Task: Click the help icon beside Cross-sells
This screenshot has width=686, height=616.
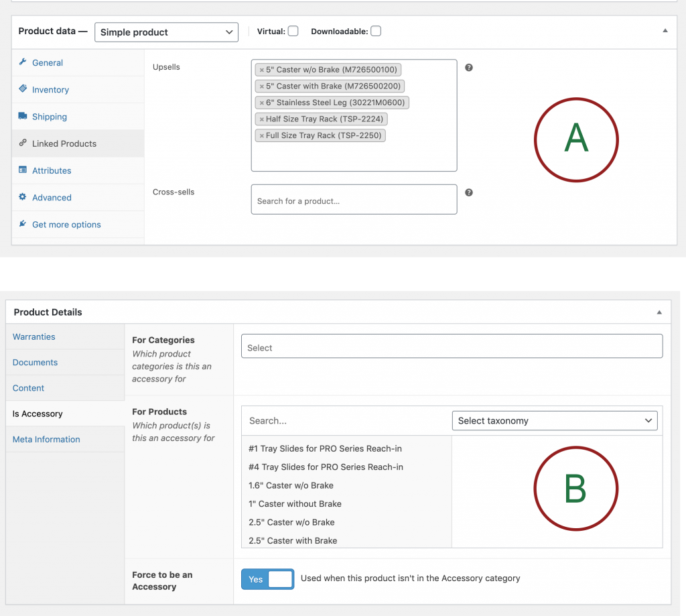Action: (469, 192)
